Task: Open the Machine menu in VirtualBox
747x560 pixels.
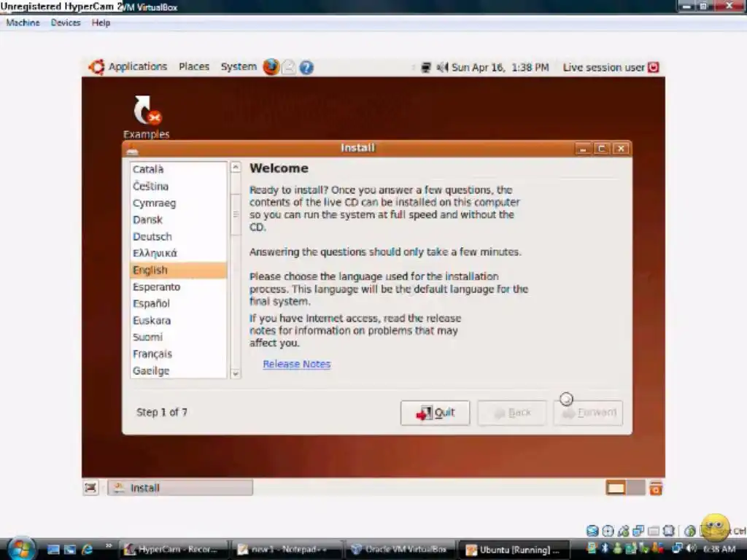Action: [23, 23]
